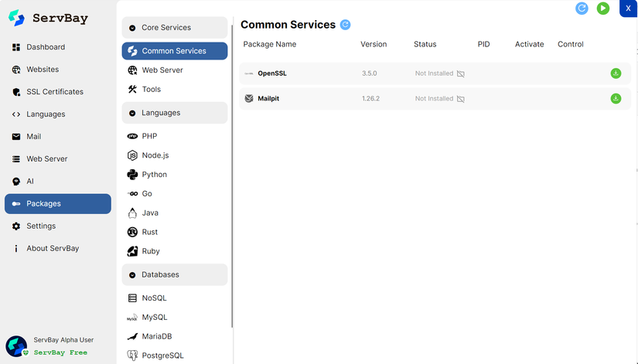
Task: Click the Ruby gem icon
Action: pos(132,251)
